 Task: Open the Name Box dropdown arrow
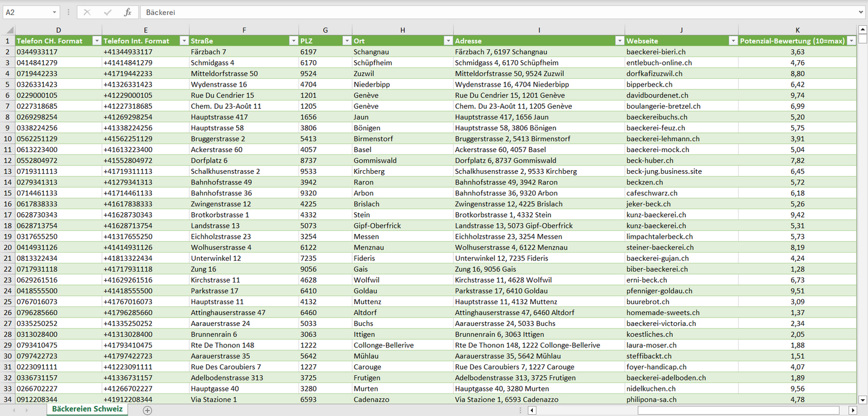pyautogui.click(x=55, y=12)
